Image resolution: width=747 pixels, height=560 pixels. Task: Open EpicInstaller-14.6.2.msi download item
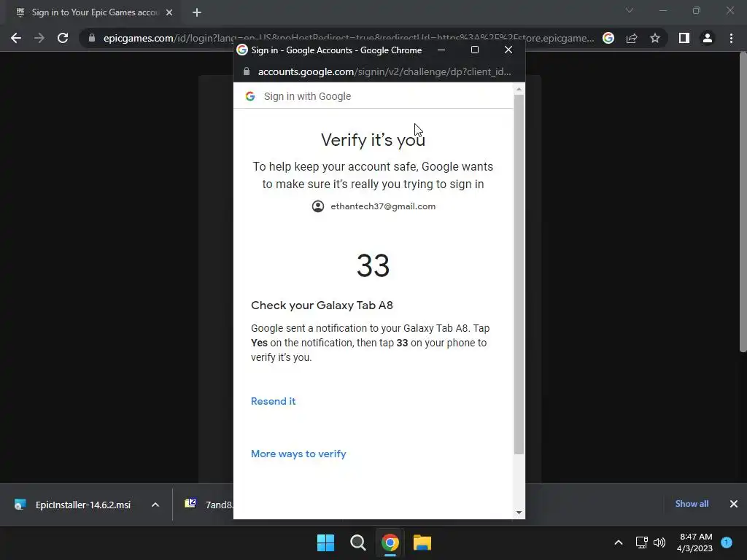tap(83, 505)
